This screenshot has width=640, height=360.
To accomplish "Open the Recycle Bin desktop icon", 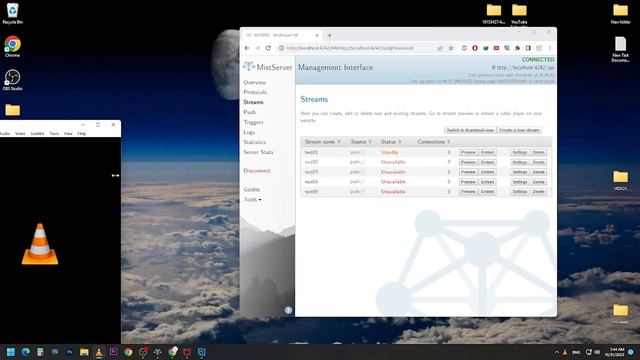I will [x=12, y=13].
